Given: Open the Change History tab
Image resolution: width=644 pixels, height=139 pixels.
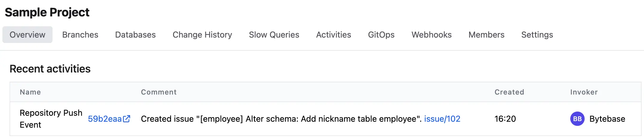Looking at the screenshot, I should coord(202,35).
